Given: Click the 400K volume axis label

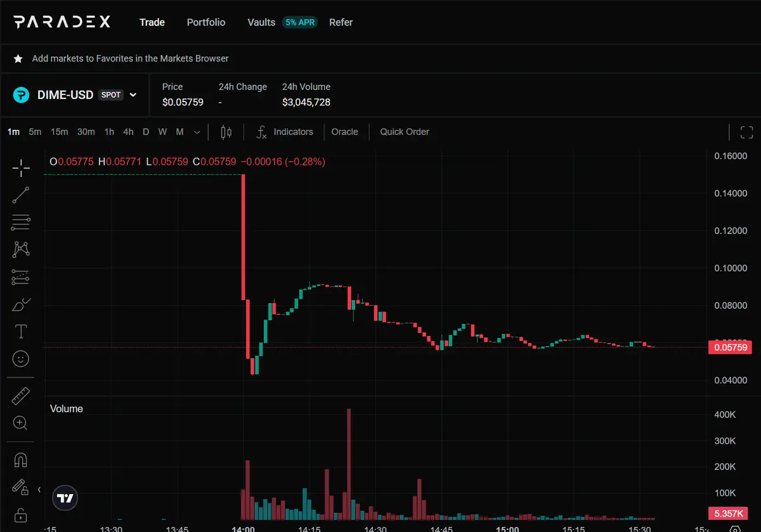Looking at the screenshot, I should coord(724,414).
